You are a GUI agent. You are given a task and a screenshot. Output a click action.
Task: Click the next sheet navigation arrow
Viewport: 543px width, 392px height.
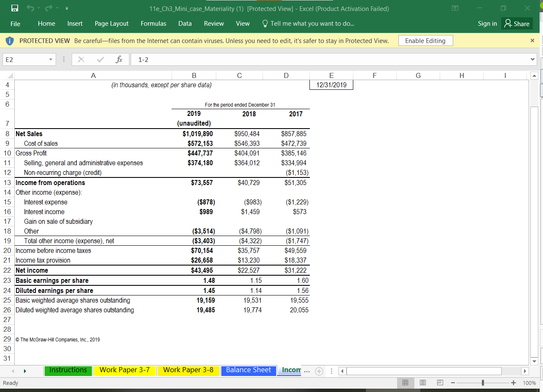click(25, 372)
